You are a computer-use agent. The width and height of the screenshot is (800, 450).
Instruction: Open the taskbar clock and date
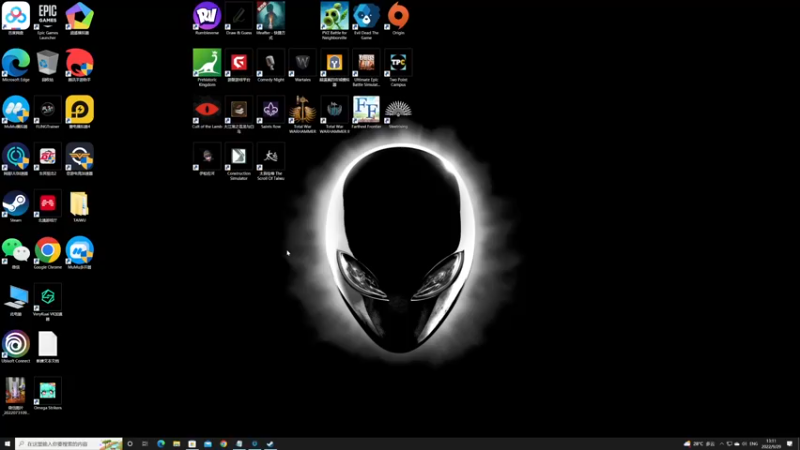(x=771, y=444)
